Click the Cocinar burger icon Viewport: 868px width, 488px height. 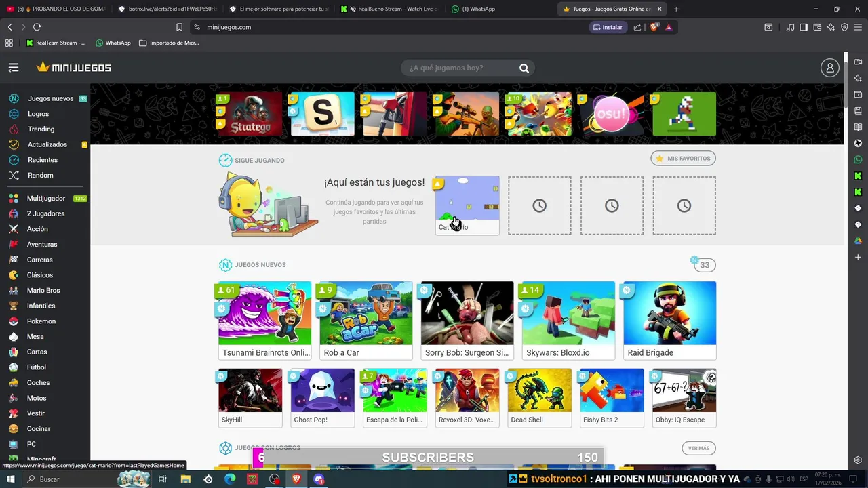[14, 428]
